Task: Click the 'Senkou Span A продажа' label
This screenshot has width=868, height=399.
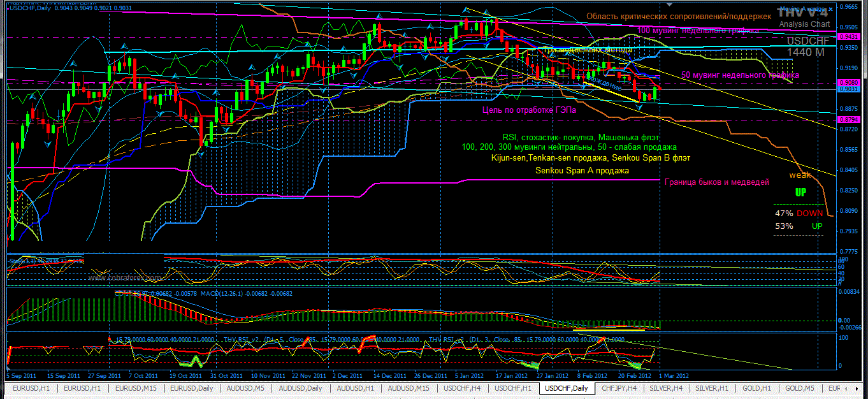Action: pos(582,171)
